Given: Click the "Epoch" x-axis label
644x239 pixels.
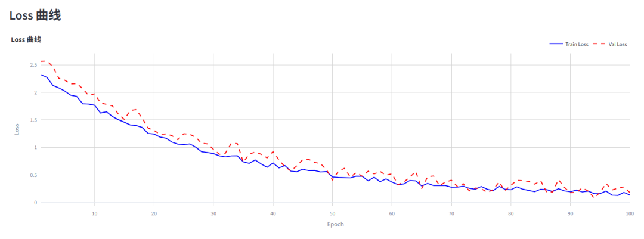Looking at the screenshot, I should click(335, 224).
